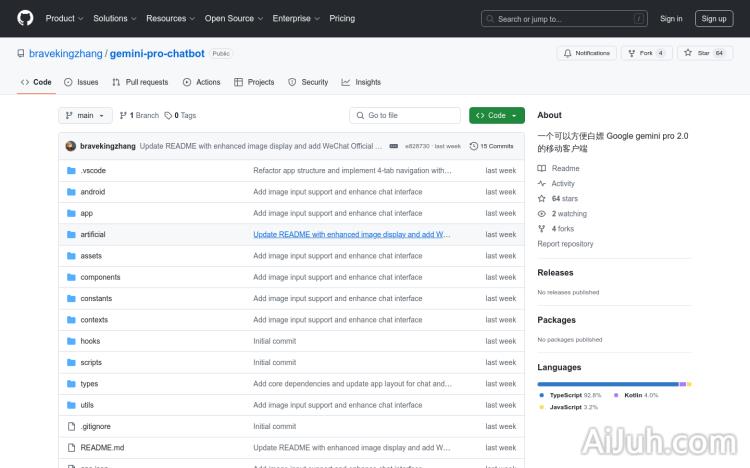Star the repository with Star button
This screenshot has width=750, height=468.
coord(705,53)
